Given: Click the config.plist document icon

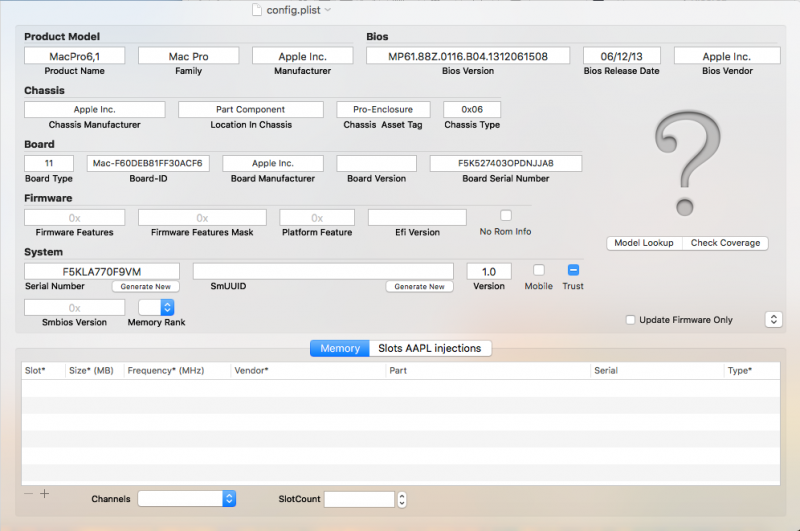Looking at the screenshot, I should coord(257,10).
